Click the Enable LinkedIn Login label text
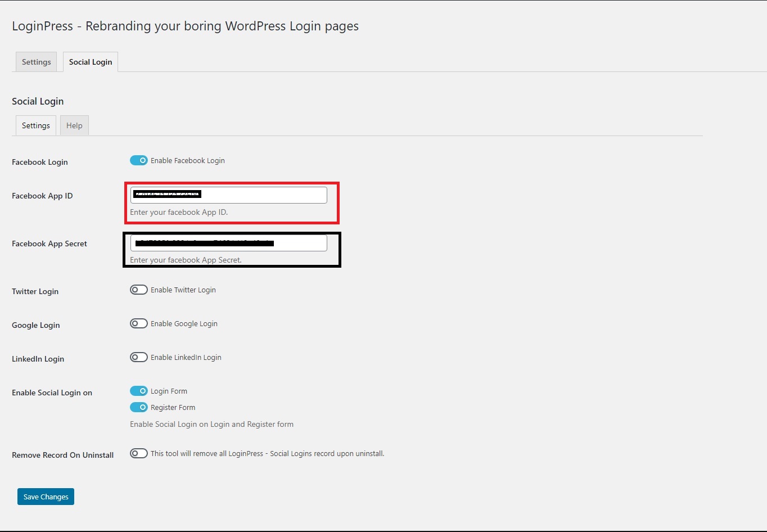The image size is (767, 532). click(x=186, y=358)
